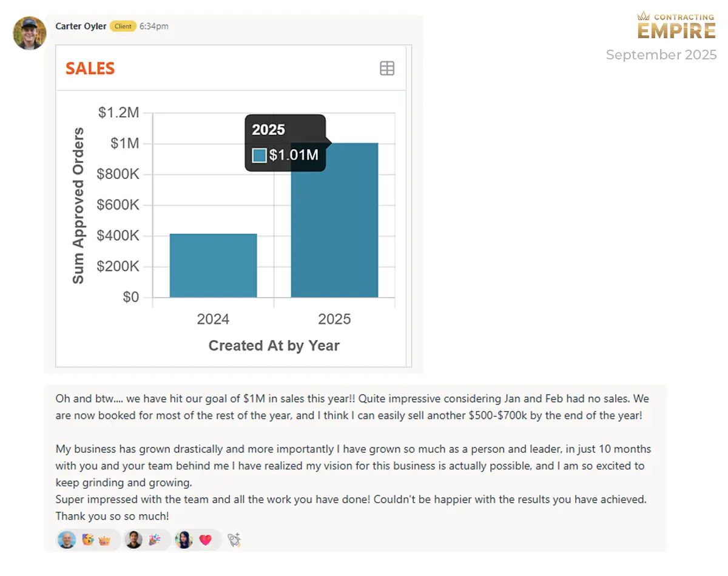Click the party popper reaction emoji
728x576 pixels.
point(155,540)
